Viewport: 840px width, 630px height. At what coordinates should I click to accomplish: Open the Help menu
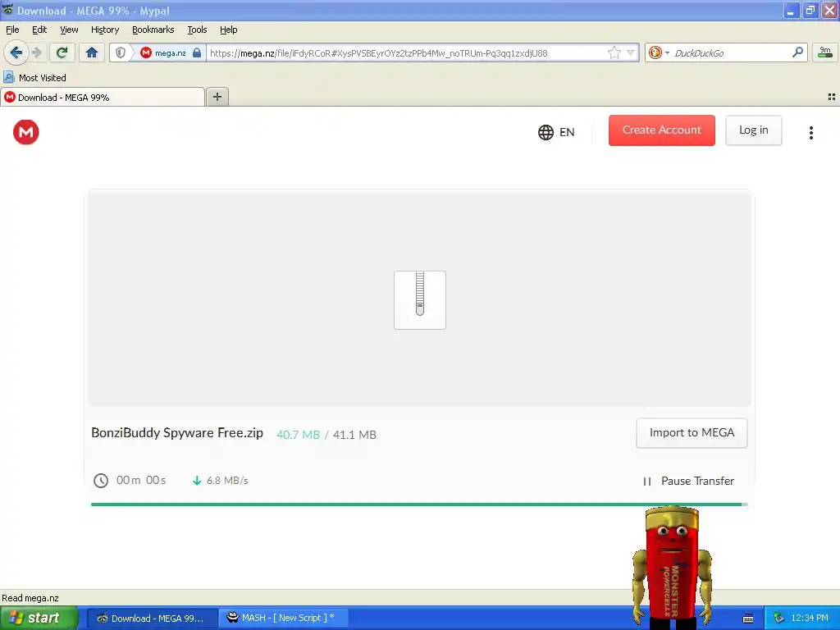[228, 30]
